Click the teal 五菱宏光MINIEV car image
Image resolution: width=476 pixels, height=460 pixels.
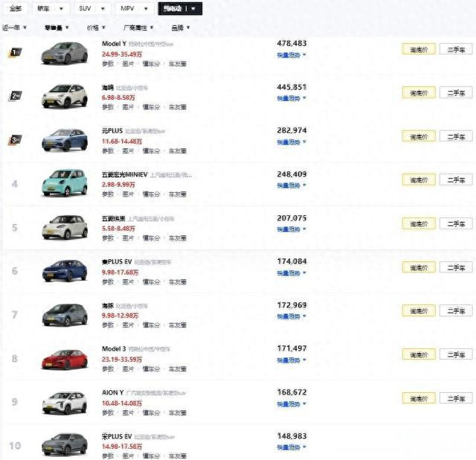point(64,182)
